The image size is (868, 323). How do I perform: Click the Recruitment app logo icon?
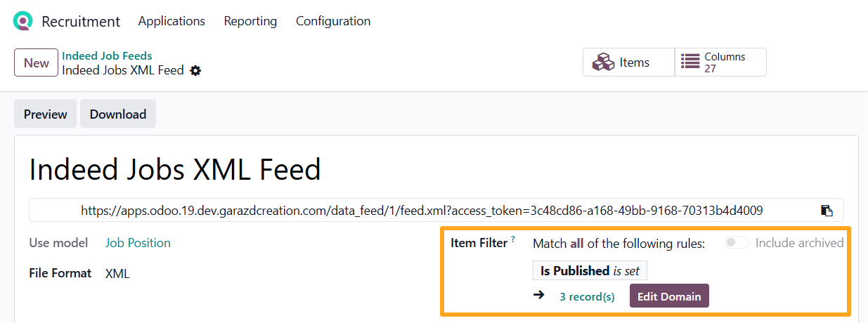[23, 21]
